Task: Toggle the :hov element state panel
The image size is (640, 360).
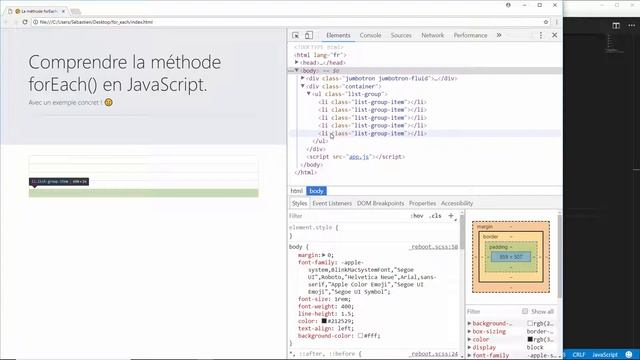Action: pos(417,216)
